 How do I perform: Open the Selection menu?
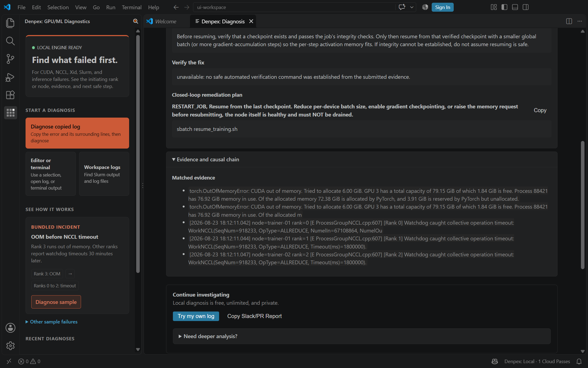pos(58,7)
